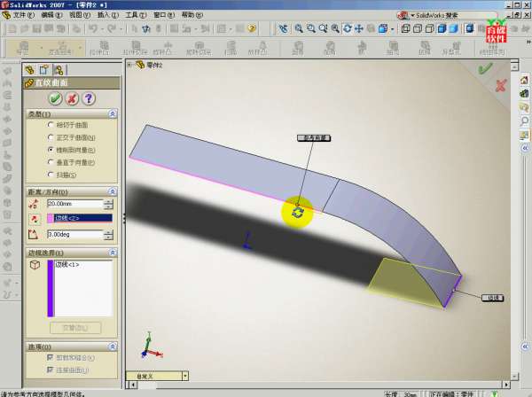
Task: Collapse the 距离/方向 section
Action: [x=112, y=191]
